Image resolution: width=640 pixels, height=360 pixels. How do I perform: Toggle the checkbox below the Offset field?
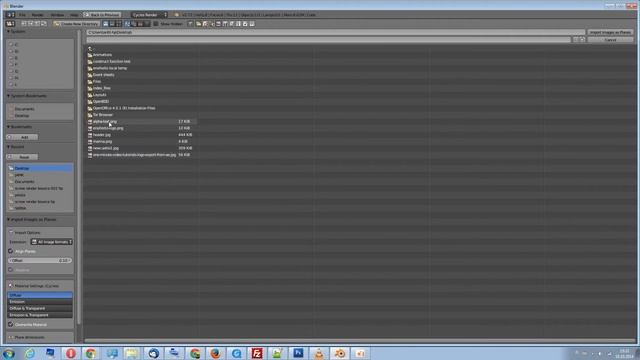point(11,270)
